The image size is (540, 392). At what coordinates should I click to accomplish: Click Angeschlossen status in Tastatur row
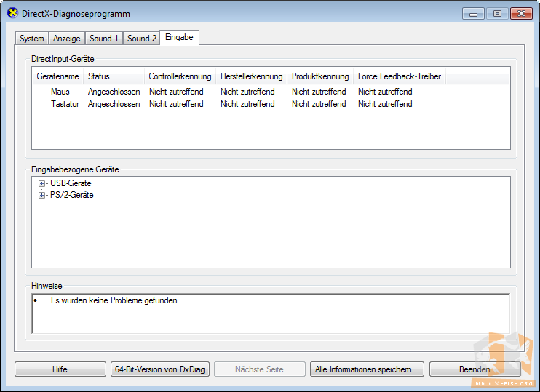click(x=114, y=104)
